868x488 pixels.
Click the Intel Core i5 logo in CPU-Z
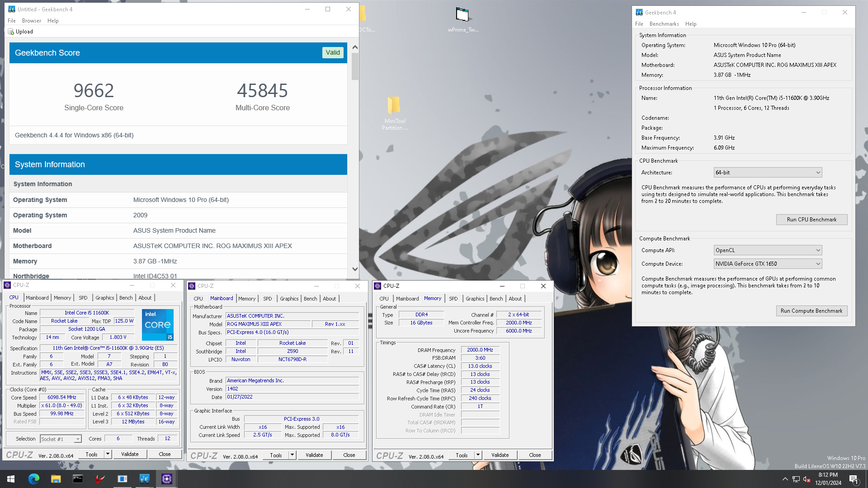158,325
